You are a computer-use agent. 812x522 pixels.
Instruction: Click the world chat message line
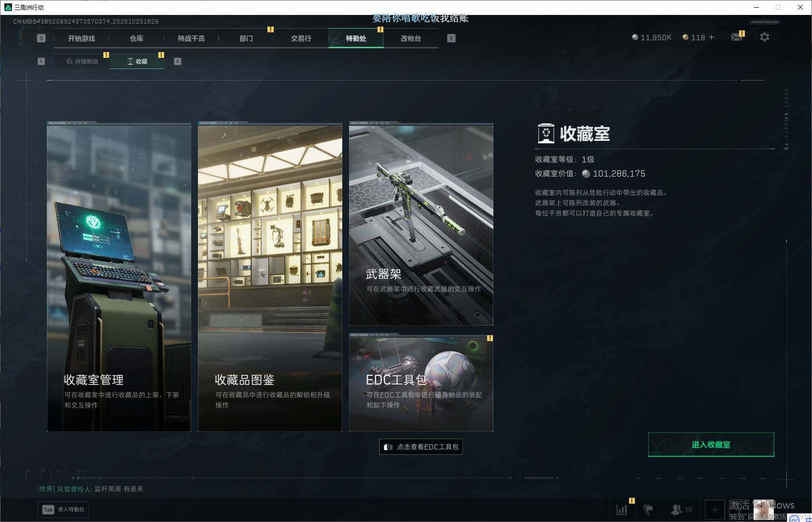(x=90, y=489)
